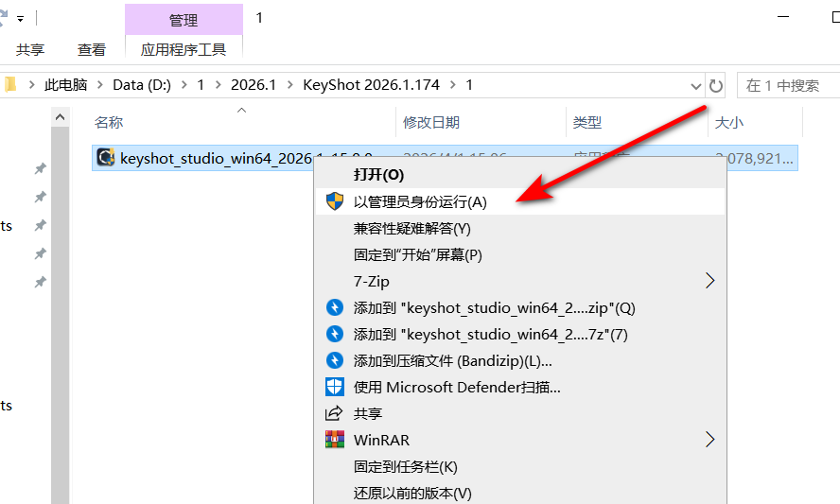Sort files by the 类型 column header

[x=587, y=123]
